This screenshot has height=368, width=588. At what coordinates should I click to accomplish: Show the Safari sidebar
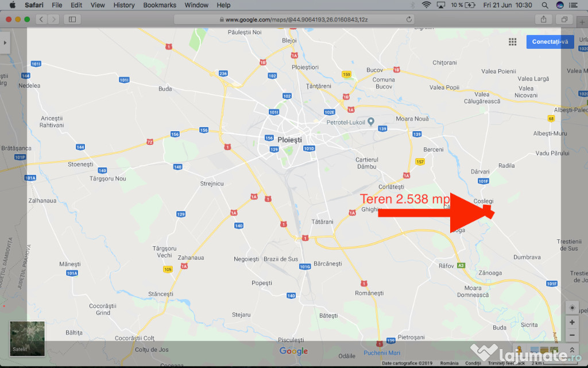pyautogui.click(x=72, y=19)
